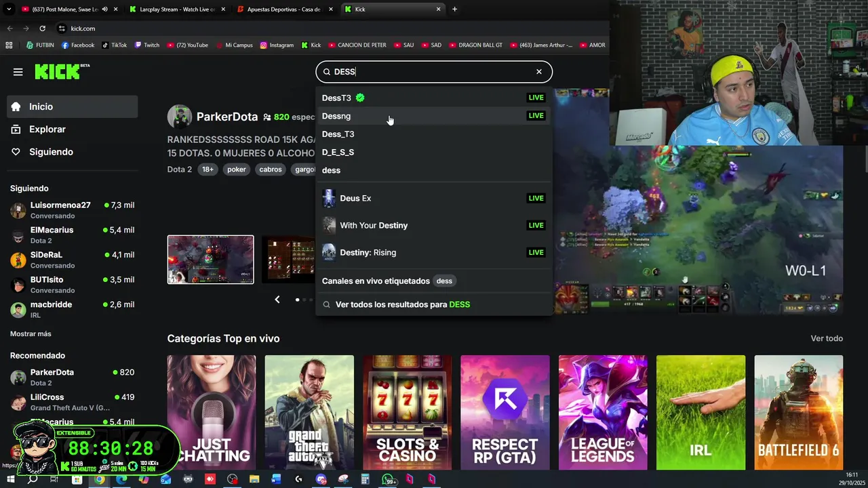
Task: Mute the Post Malone tab audio icon
Action: point(104,9)
